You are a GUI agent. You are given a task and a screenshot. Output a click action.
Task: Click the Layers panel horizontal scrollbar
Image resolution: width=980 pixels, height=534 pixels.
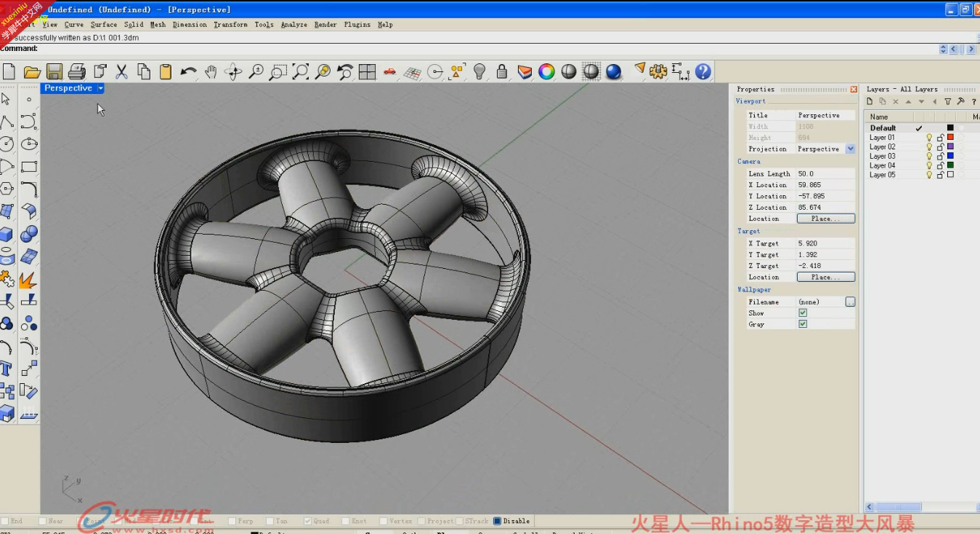coord(899,507)
